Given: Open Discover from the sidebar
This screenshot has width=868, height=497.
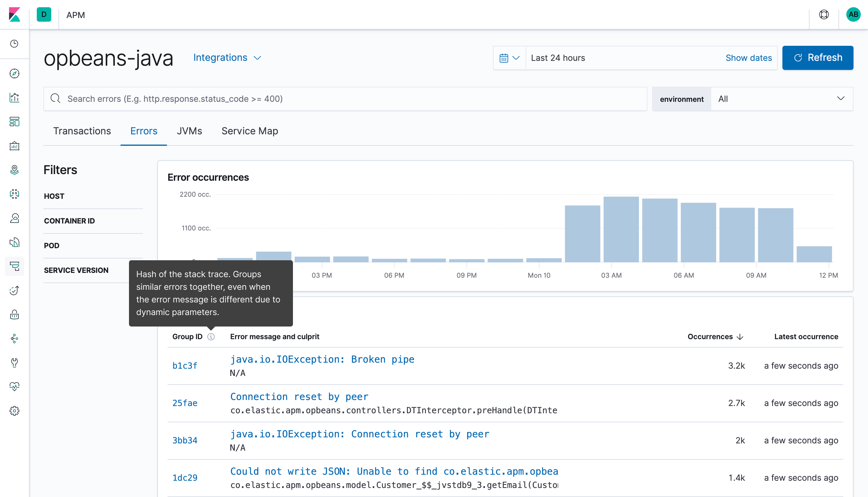Looking at the screenshot, I should click(x=14, y=73).
